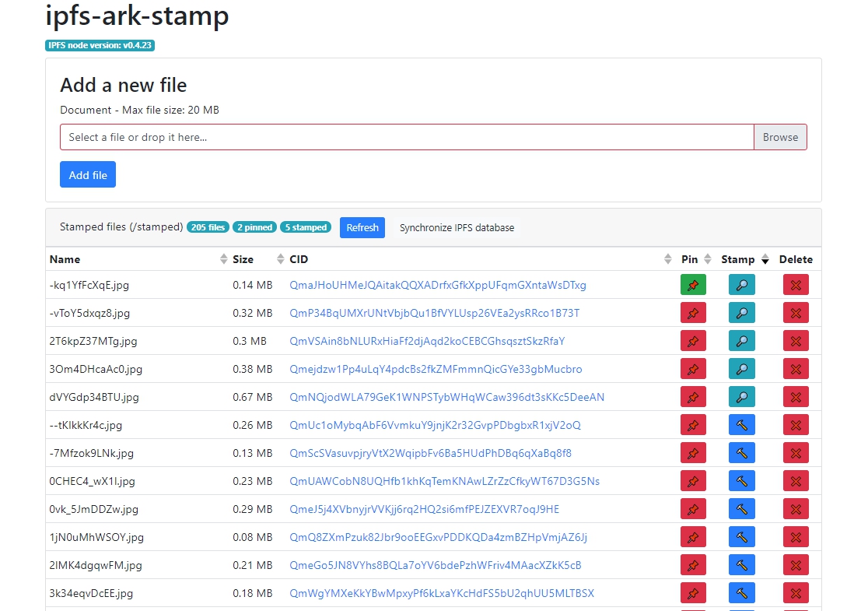Open the CID link starting with QmScSVasuvpjry
This screenshot has height=611, width=868.
click(x=430, y=452)
